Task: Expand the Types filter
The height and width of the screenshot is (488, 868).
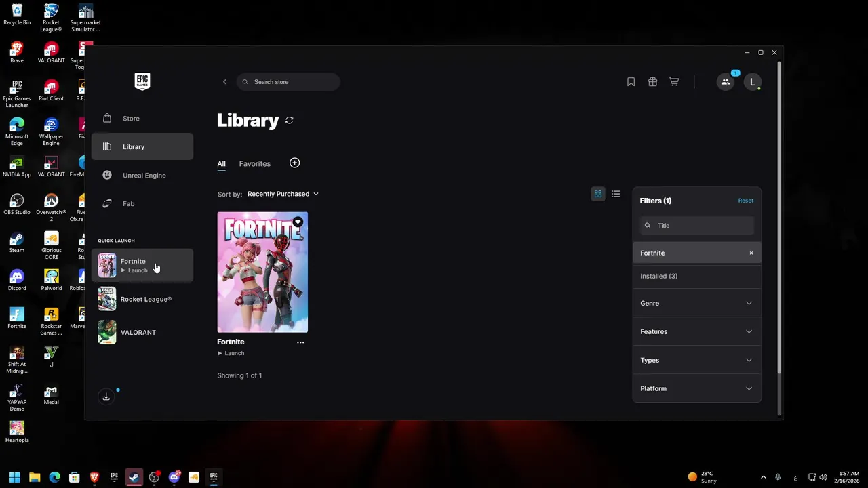Action: tap(696, 360)
